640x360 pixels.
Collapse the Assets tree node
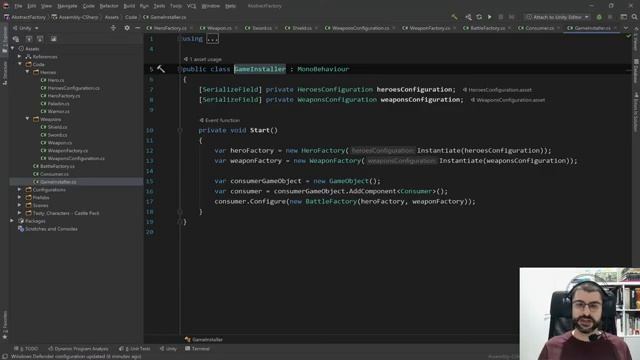click(x=13, y=49)
